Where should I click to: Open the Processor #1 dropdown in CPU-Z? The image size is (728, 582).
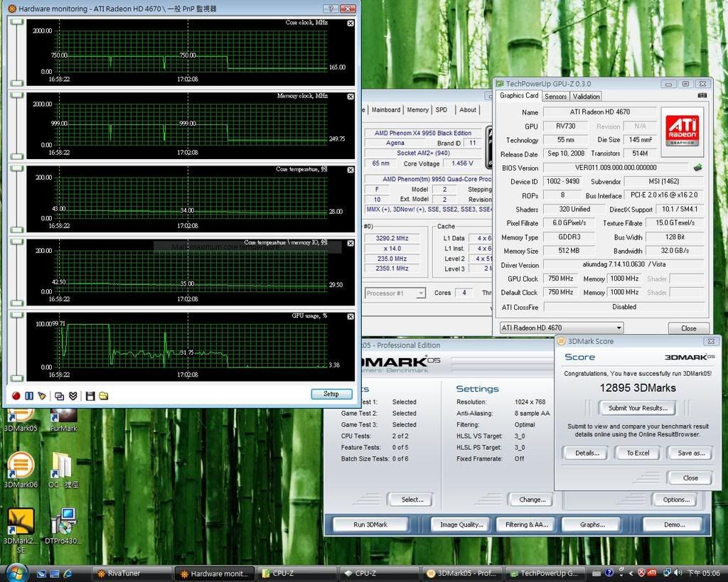(x=420, y=293)
